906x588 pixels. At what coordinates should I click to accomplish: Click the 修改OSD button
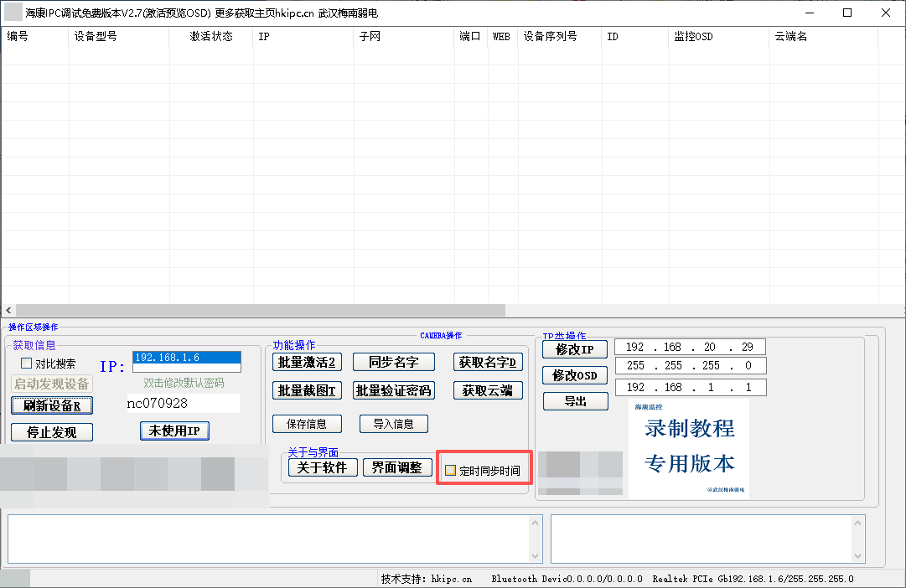[575, 375]
